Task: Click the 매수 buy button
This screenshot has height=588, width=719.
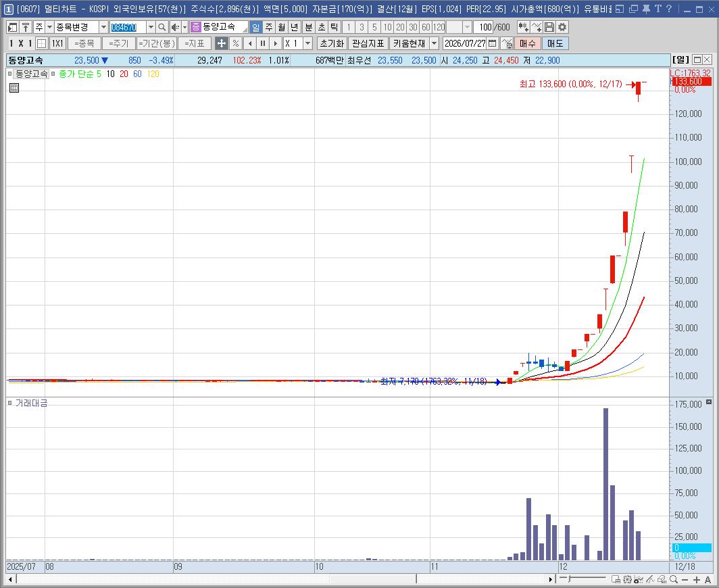Action: (528, 43)
